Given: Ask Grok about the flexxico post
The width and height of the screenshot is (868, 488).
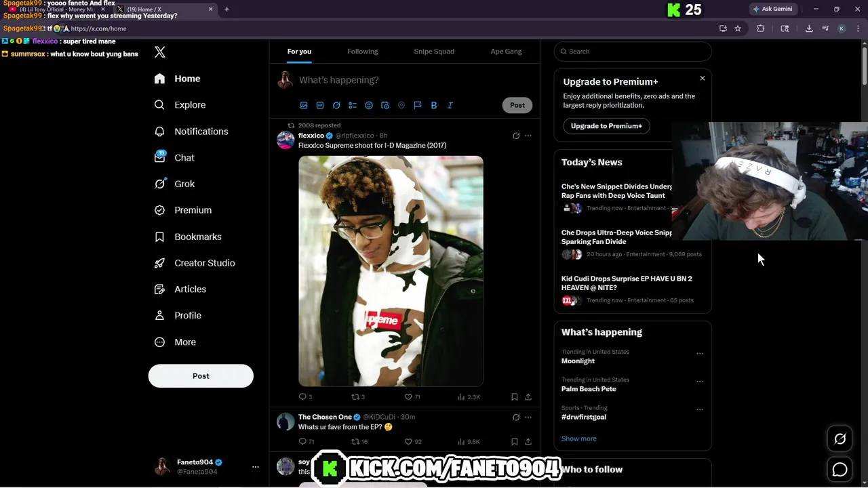Looking at the screenshot, I should [516, 136].
